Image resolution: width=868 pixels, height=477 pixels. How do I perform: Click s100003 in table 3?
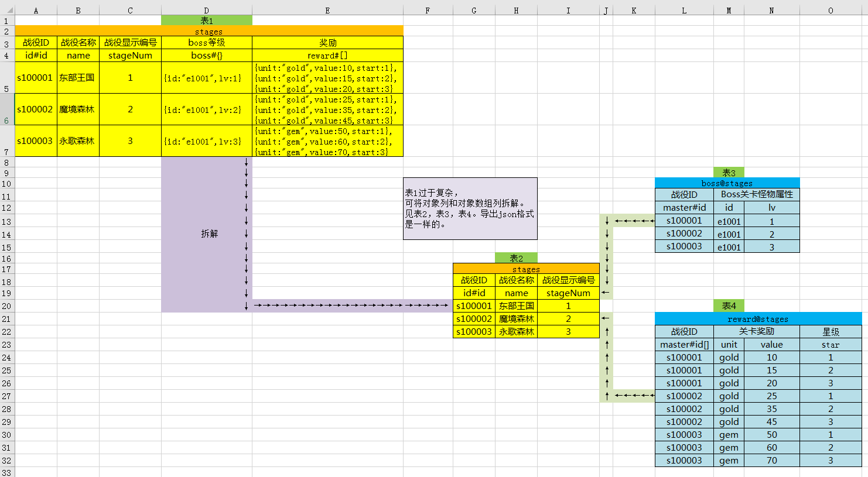tap(684, 246)
